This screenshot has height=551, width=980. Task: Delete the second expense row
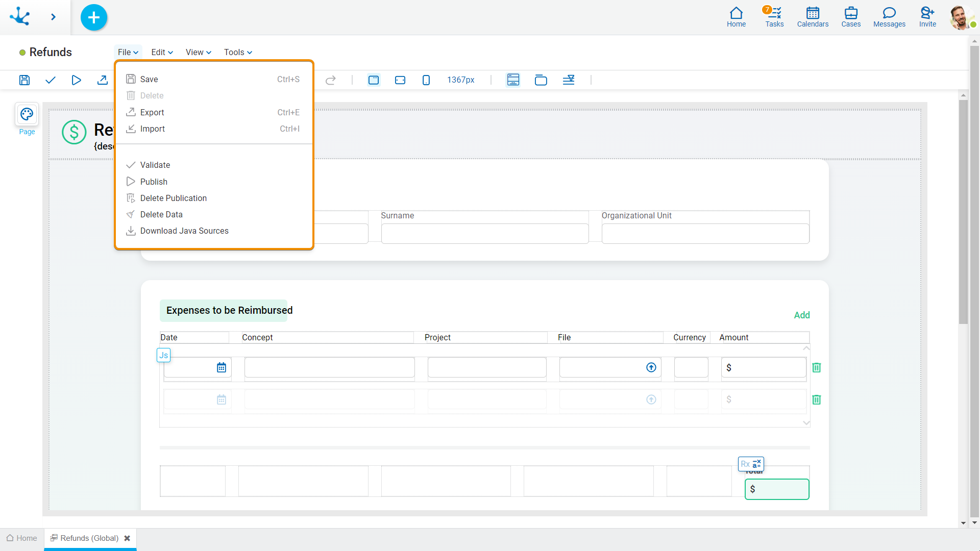coord(817,399)
